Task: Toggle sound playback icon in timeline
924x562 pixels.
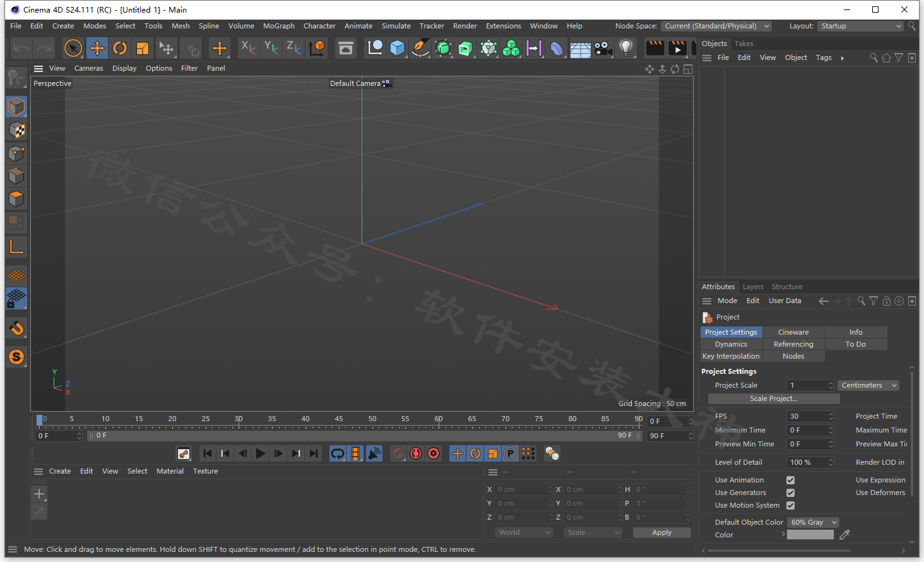Action: (374, 453)
